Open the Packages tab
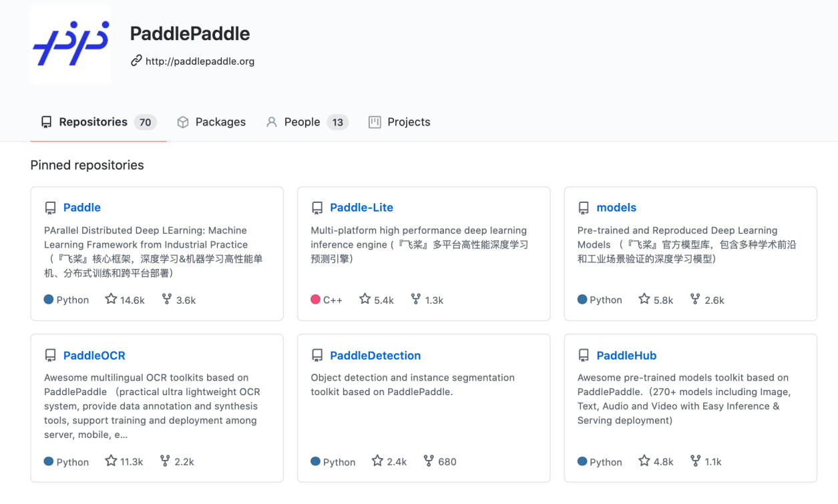Screen dimensions: 838x504 tap(220, 122)
